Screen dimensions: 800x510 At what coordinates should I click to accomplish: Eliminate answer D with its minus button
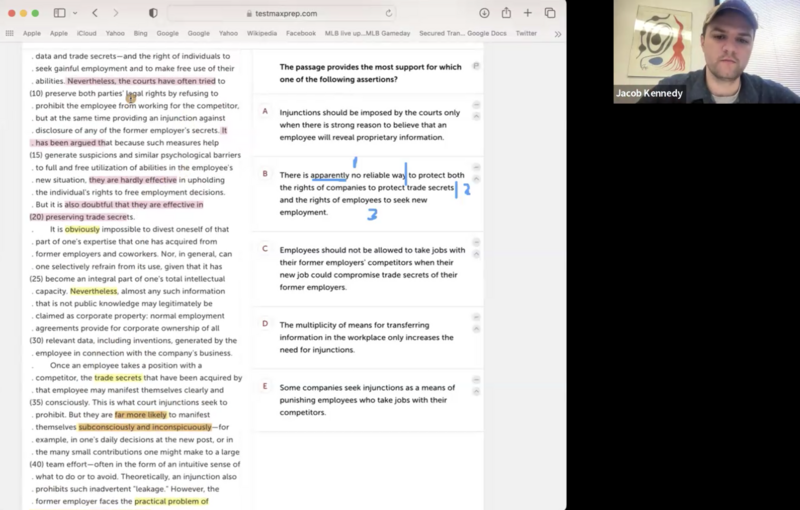point(476,321)
